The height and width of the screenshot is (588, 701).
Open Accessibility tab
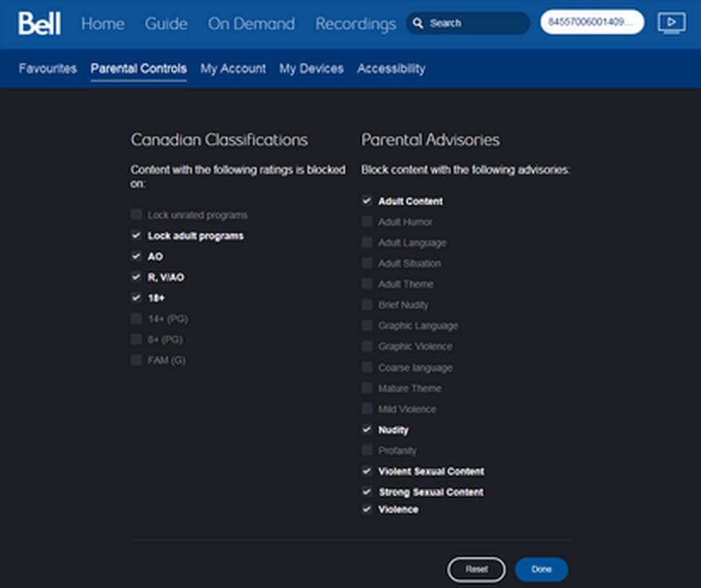[391, 69]
